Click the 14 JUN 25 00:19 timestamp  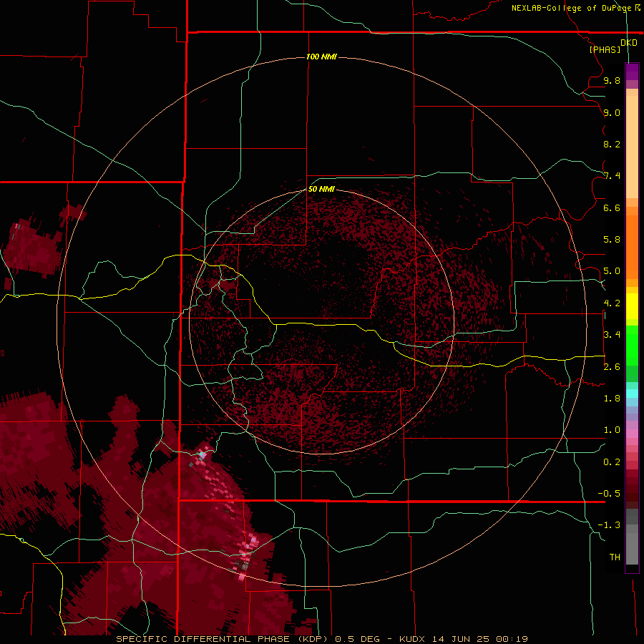pos(482,639)
